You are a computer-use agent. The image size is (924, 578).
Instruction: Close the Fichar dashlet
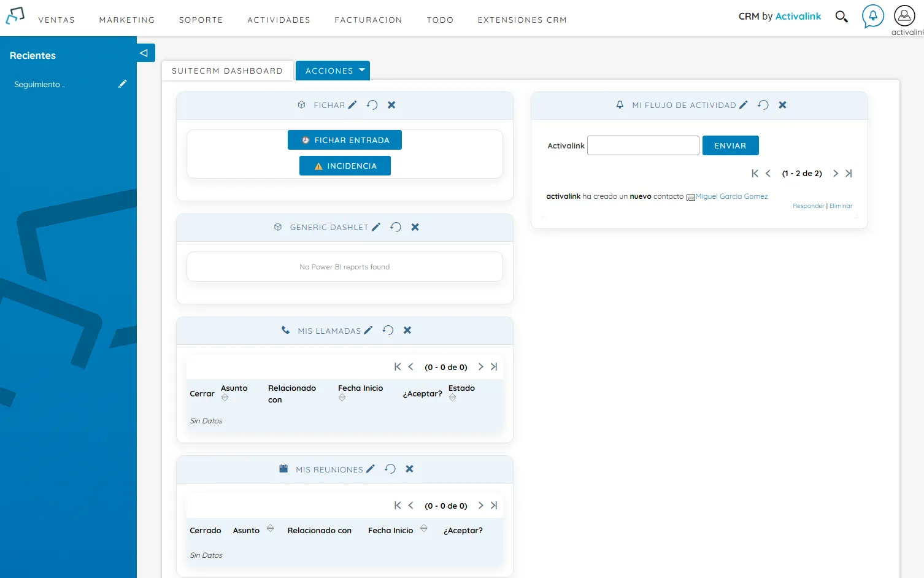[x=391, y=105]
